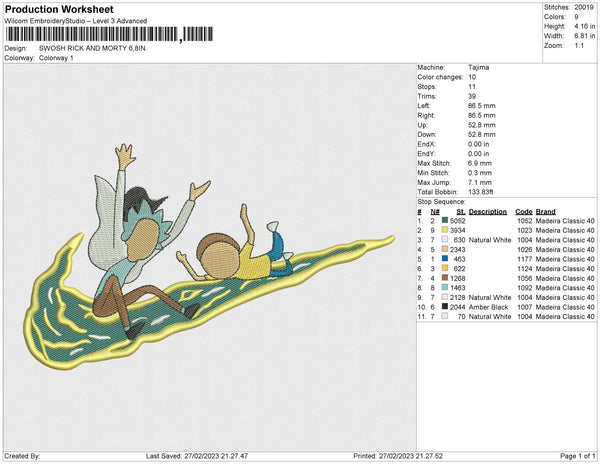Image resolution: width=600 pixels, height=464 pixels.
Task: Select the yellow swatch beside stitch count 3934
Action: point(444,230)
